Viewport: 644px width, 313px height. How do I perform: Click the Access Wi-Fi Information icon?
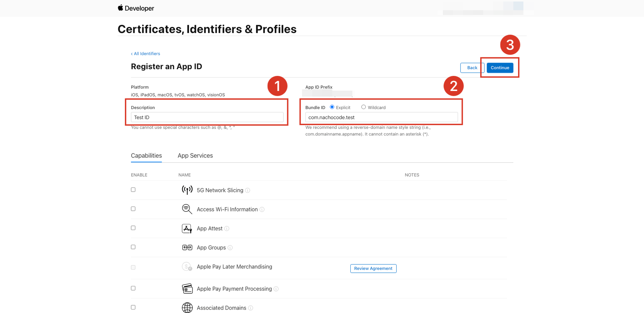pyautogui.click(x=187, y=209)
